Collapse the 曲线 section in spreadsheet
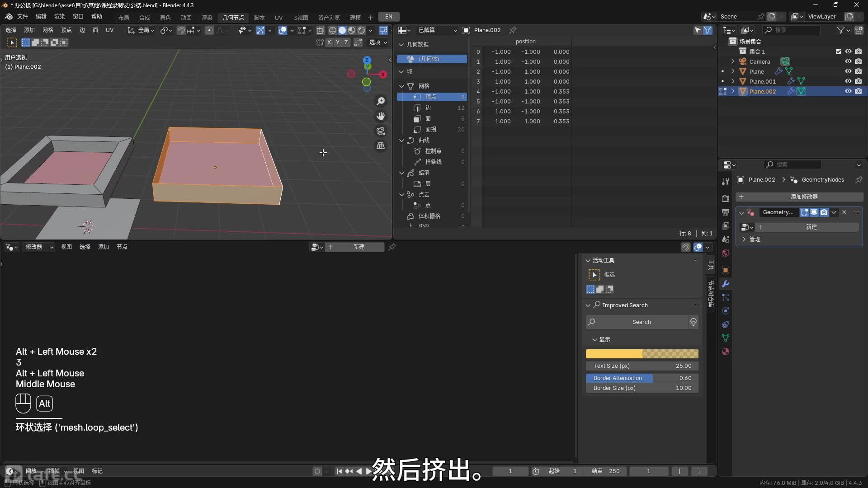 pyautogui.click(x=401, y=141)
